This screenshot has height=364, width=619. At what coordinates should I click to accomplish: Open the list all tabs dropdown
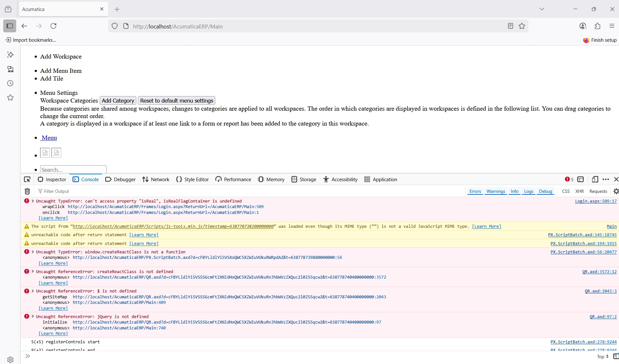[542, 9]
